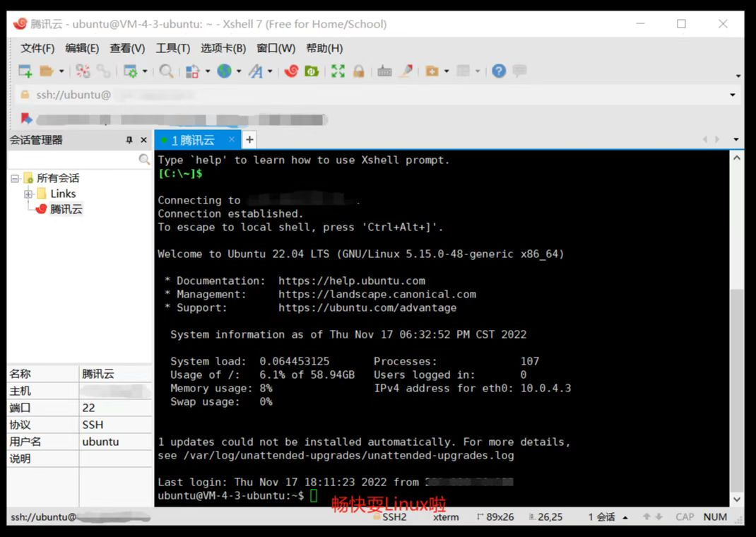This screenshot has width=756, height=537.
Task: Click the folder-with-plus toolbar icon
Action: [x=432, y=71]
